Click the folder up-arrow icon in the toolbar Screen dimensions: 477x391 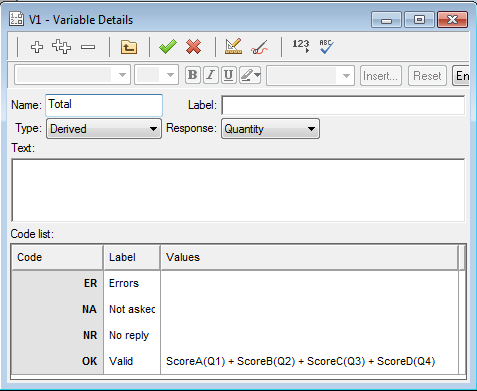point(129,47)
